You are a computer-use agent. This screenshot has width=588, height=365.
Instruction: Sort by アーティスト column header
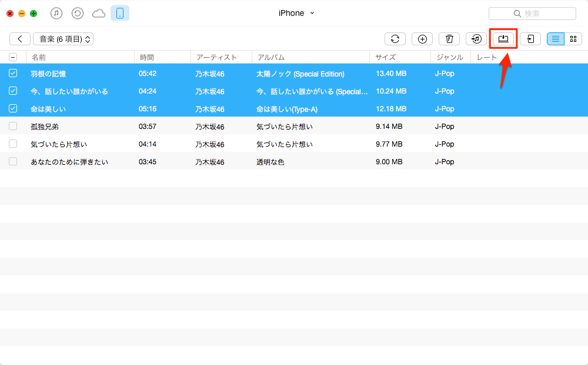(x=222, y=58)
